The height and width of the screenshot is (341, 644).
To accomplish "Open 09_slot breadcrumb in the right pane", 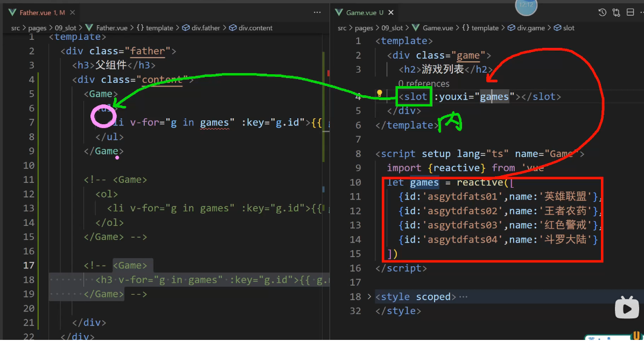I will pyautogui.click(x=392, y=28).
